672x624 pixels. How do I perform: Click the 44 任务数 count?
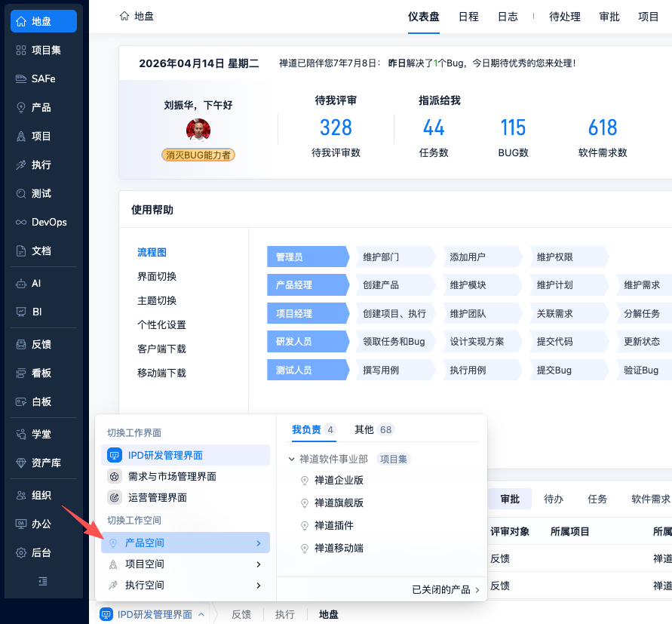click(434, 128)
